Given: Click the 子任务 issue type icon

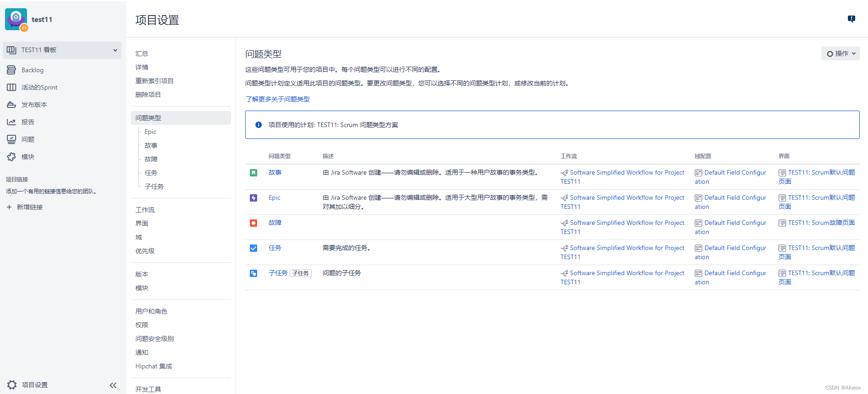Looking at the screenshot, I should point(253,273).
